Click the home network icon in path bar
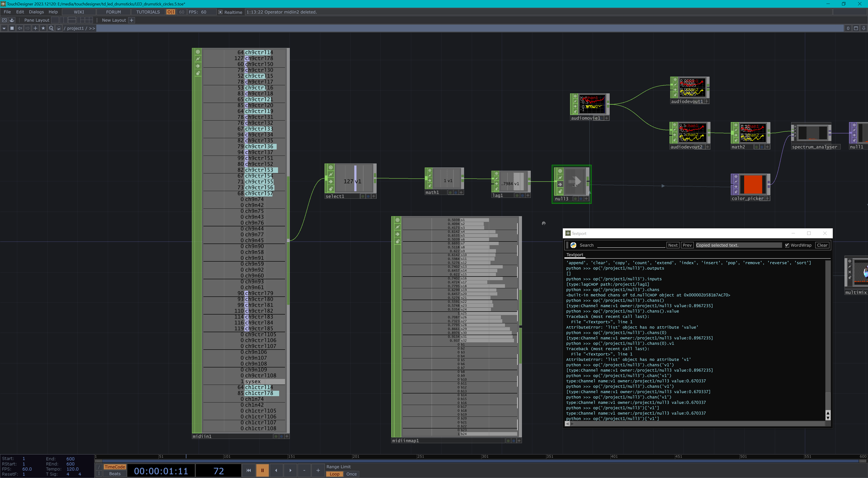Screen dimensions: 868x478 point(59,28)
